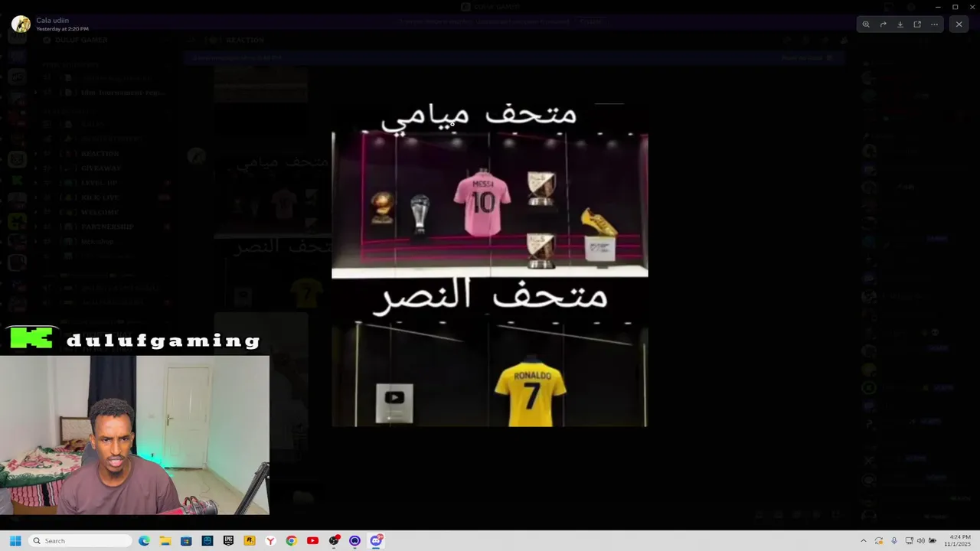Click the microphone tray icon

click(x=894, y=540)
